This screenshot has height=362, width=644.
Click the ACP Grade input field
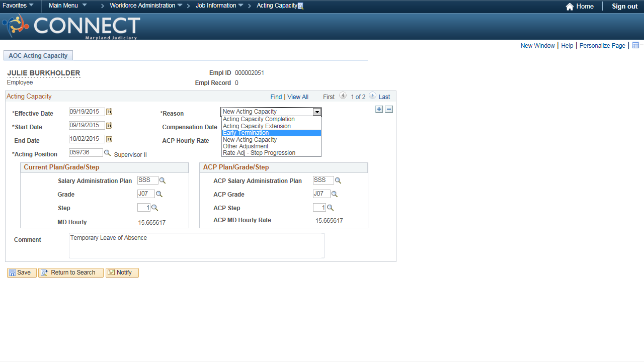coord(322,194)
